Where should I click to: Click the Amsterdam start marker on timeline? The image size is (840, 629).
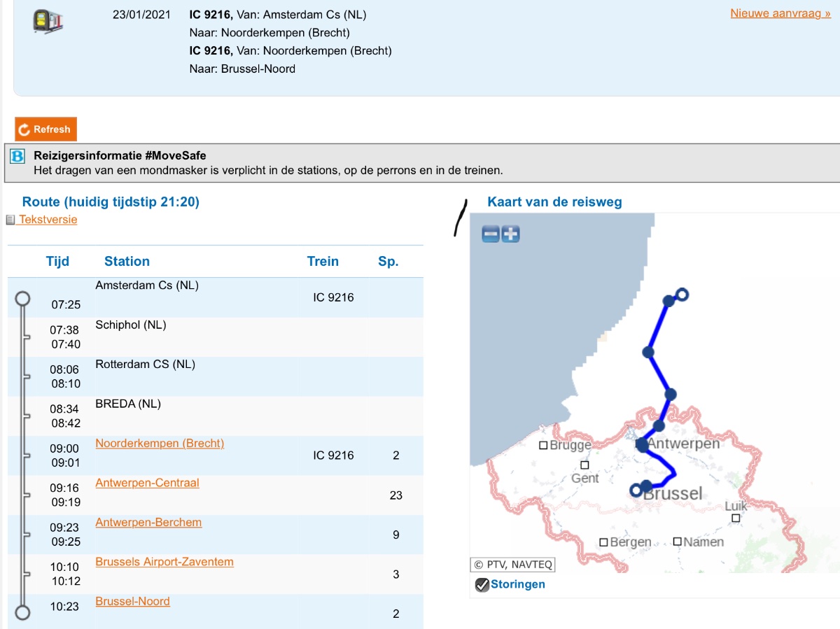[x=22, y=299]
